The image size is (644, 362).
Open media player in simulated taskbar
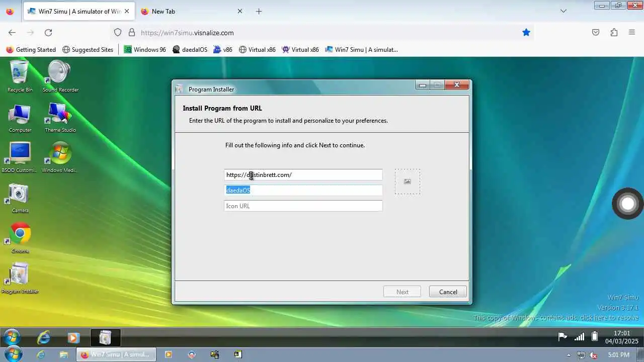click(x=73, y=338)
